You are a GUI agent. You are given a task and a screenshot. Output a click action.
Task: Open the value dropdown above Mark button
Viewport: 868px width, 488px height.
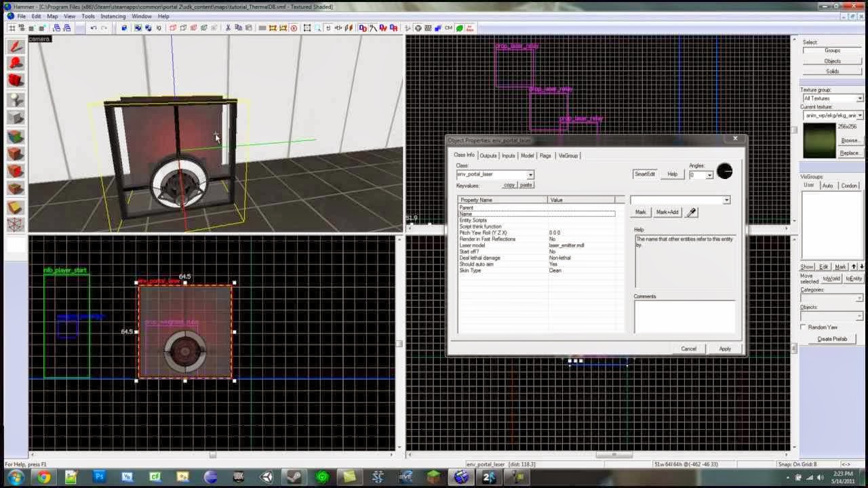coord(726,200)
